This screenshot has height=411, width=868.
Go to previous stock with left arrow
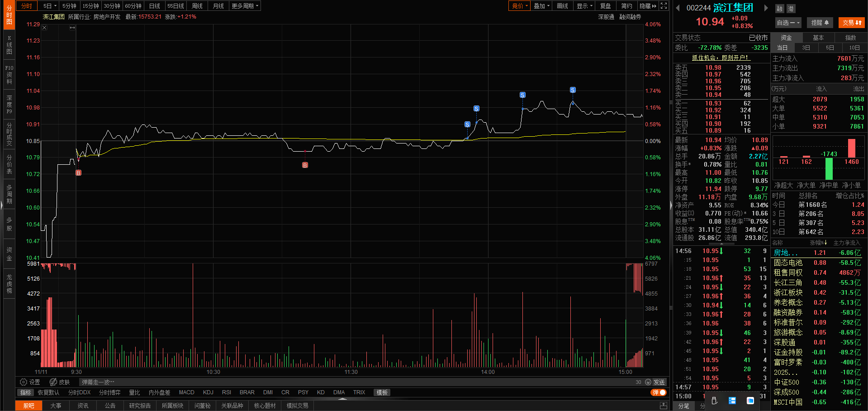tap(678, 8)
